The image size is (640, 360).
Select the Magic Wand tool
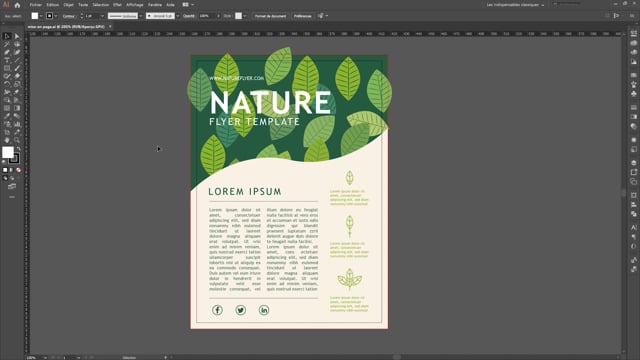point(7,44)
